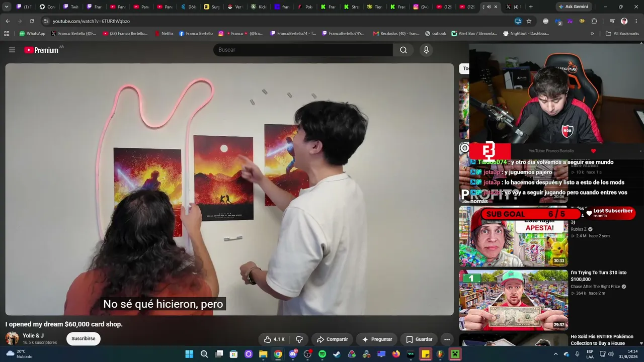Go back with the browser back arrow
Image resolution: width=644 pixels, height=362 pixels.
pyautogui.click(x=8, y=21)
